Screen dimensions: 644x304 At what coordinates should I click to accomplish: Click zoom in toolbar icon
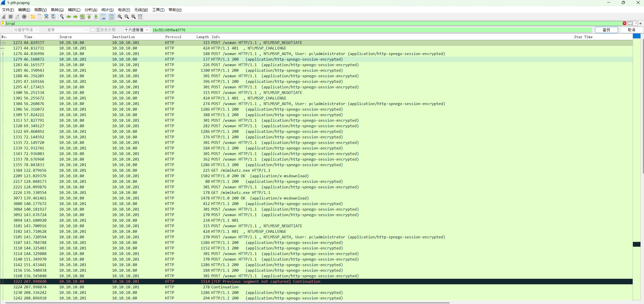pos(120,17)
